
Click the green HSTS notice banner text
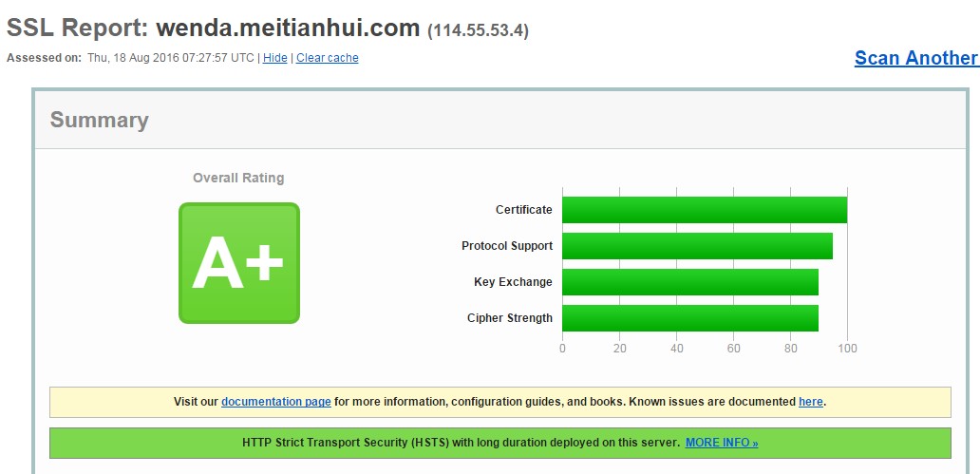click(x=461, y=443)
